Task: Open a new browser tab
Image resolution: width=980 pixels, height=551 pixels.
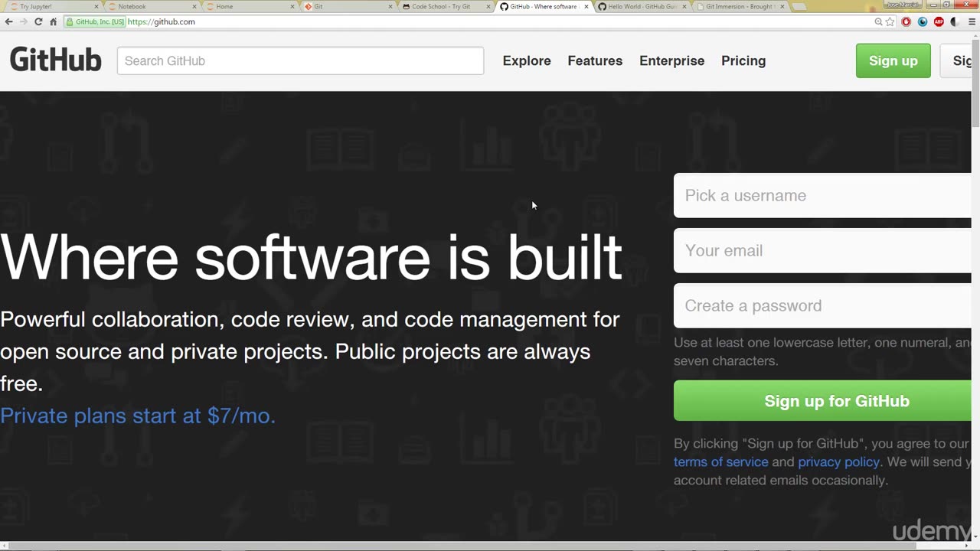Action: 799,6
